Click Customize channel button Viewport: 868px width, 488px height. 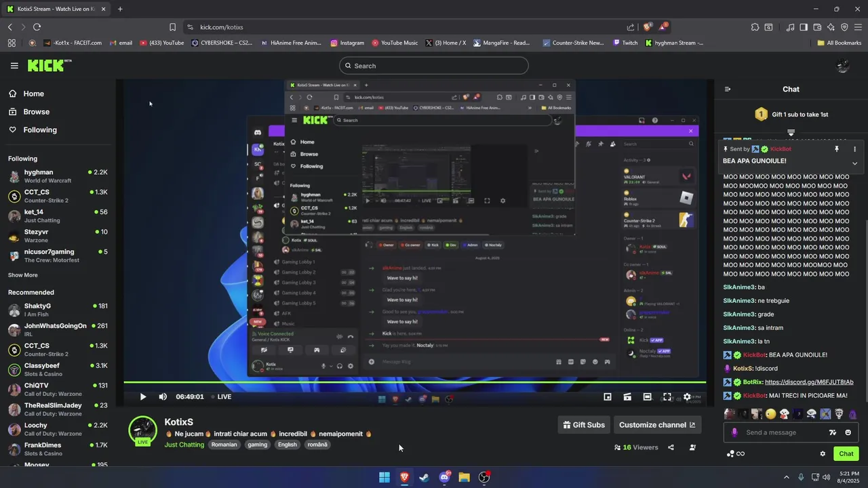(x=657, y=425)
